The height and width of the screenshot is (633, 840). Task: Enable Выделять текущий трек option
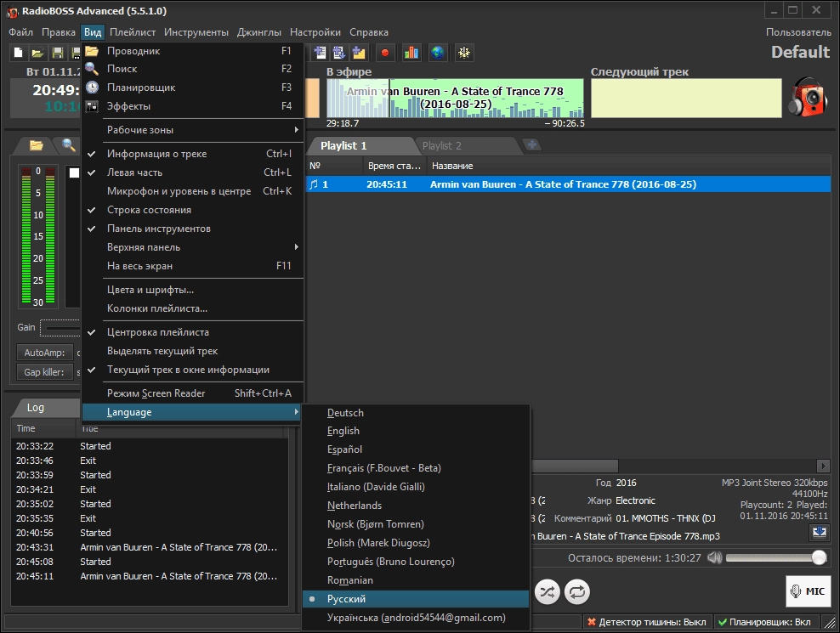pos(193,351)
